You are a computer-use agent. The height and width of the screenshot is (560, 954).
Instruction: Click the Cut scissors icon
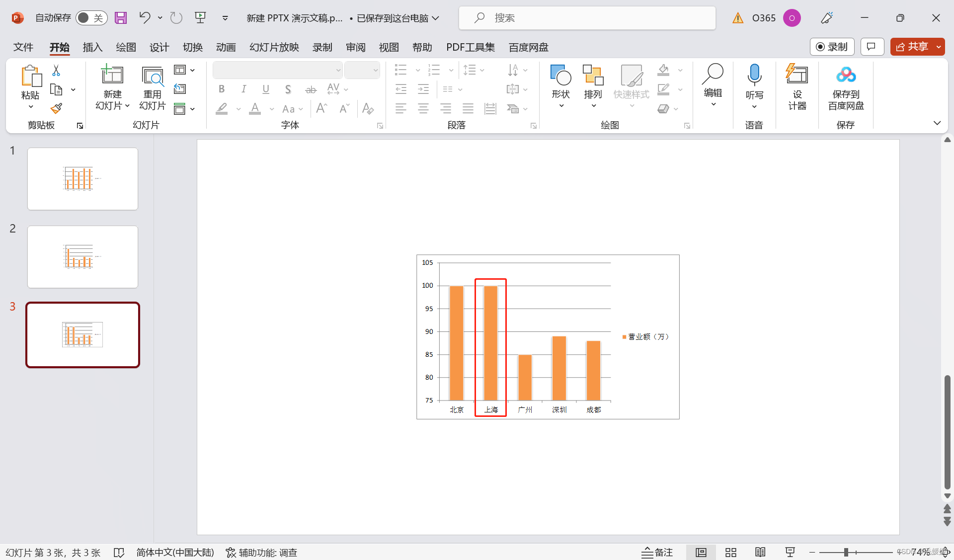pyautogui.click(x=56, y=71)
